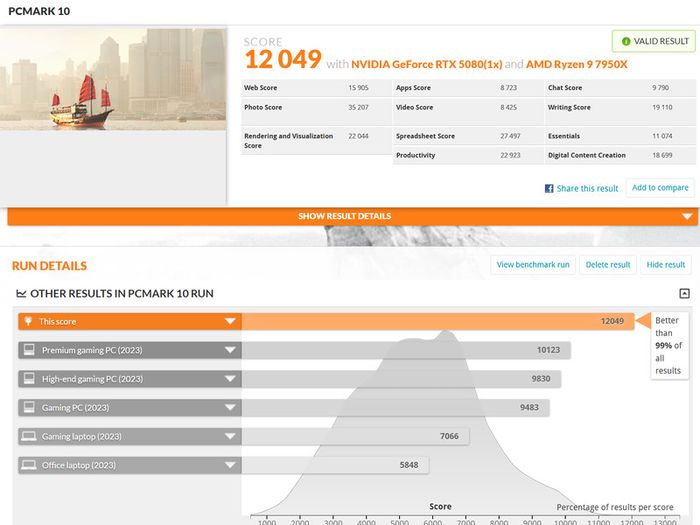700x525 pixels.
Task: Click the Facebook icon beside Share this result
Action: [549, 188]
